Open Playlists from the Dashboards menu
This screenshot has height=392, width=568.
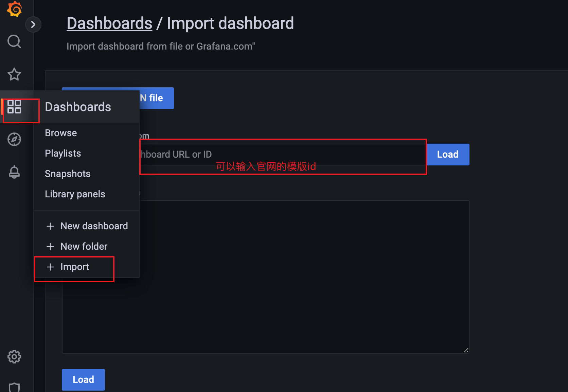tap(63, 153)
